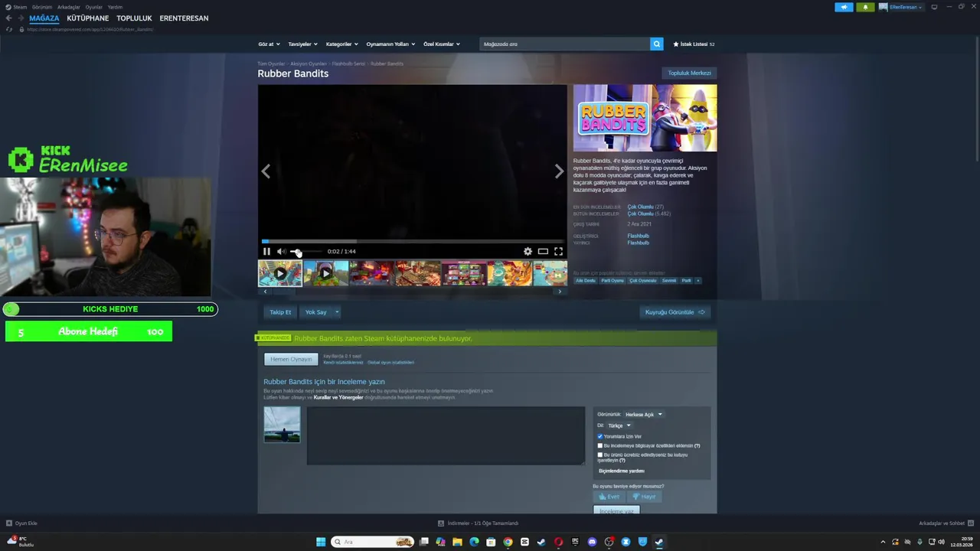
Task: Click the Takip Et button
Action: [280, 312]
